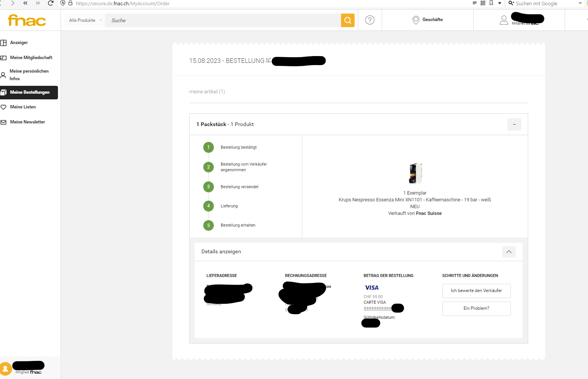Click the padlock site security icon

(70, 3)
